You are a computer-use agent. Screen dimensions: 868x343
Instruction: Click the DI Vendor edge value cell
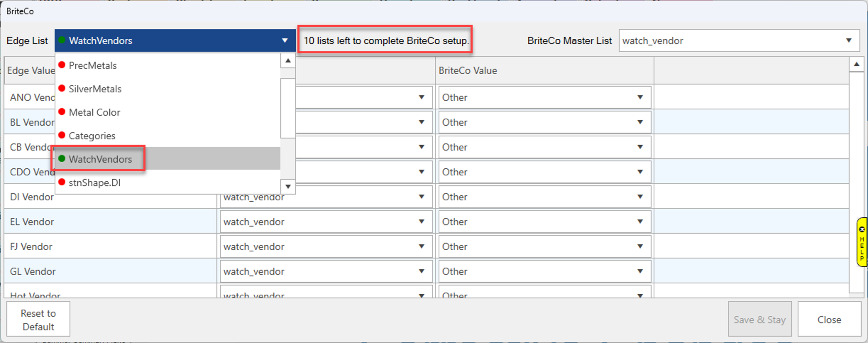[x=32, y=197]
